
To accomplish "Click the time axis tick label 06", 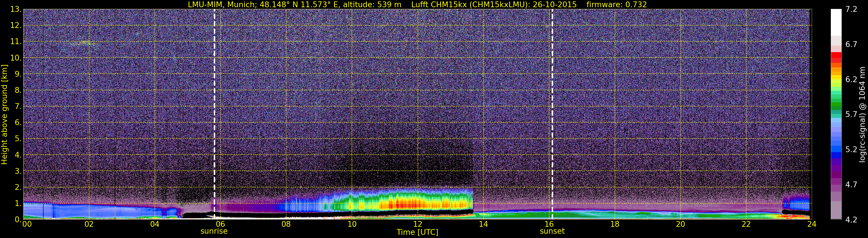I will coord(220,224).
